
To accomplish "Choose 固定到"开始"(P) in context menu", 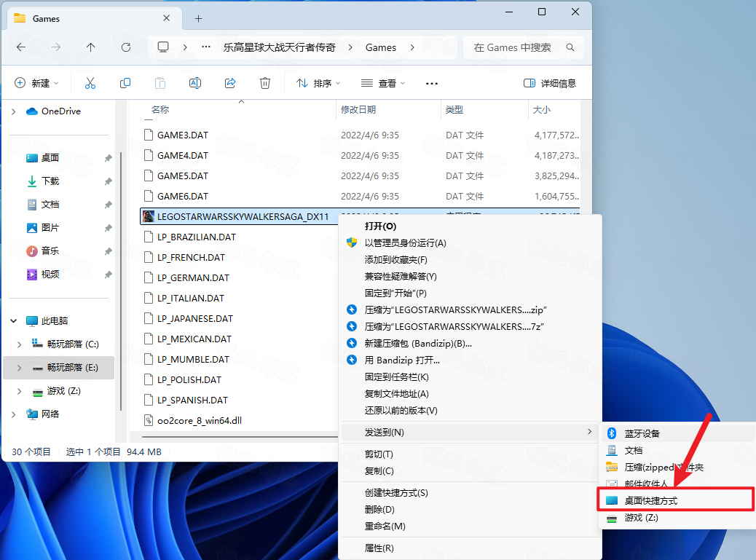I will 470,293.
